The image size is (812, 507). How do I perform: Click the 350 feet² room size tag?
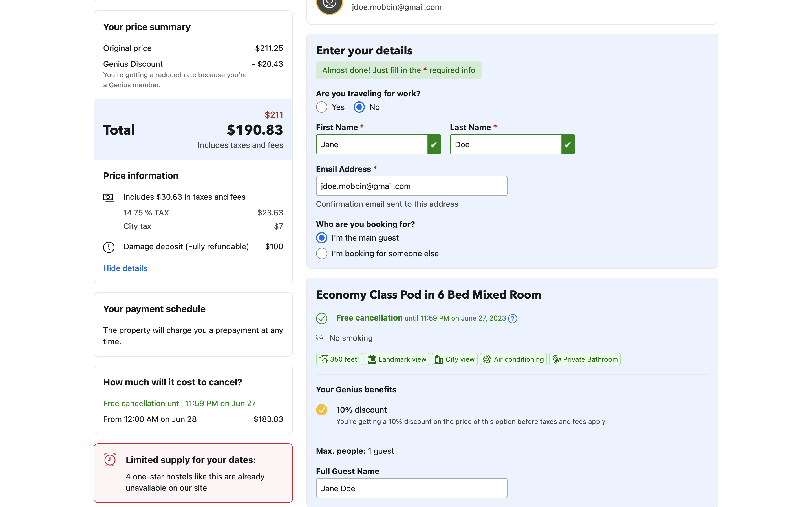point(339,359)
